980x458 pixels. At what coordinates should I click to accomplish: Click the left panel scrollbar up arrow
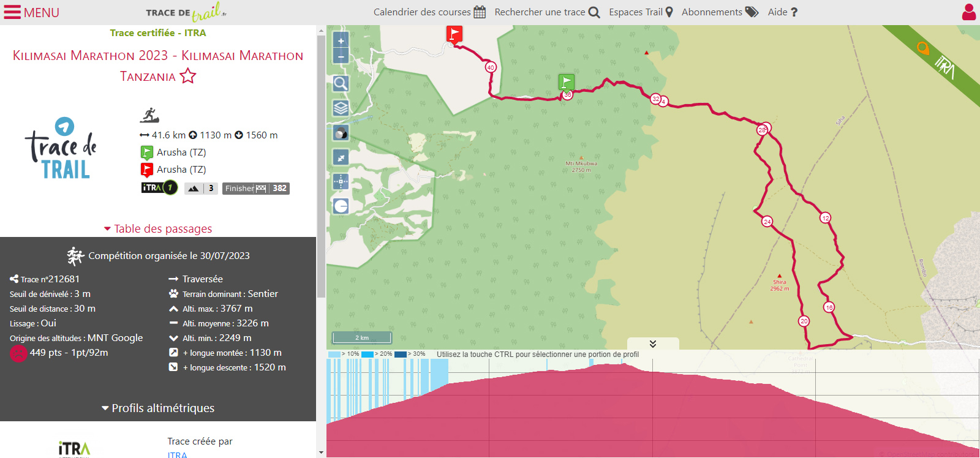(321, 30)
